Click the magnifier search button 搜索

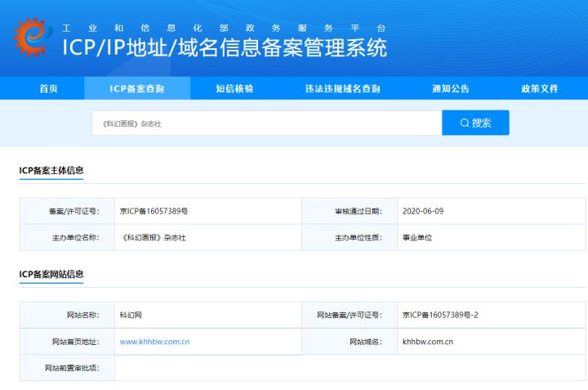tap(475, 123)
